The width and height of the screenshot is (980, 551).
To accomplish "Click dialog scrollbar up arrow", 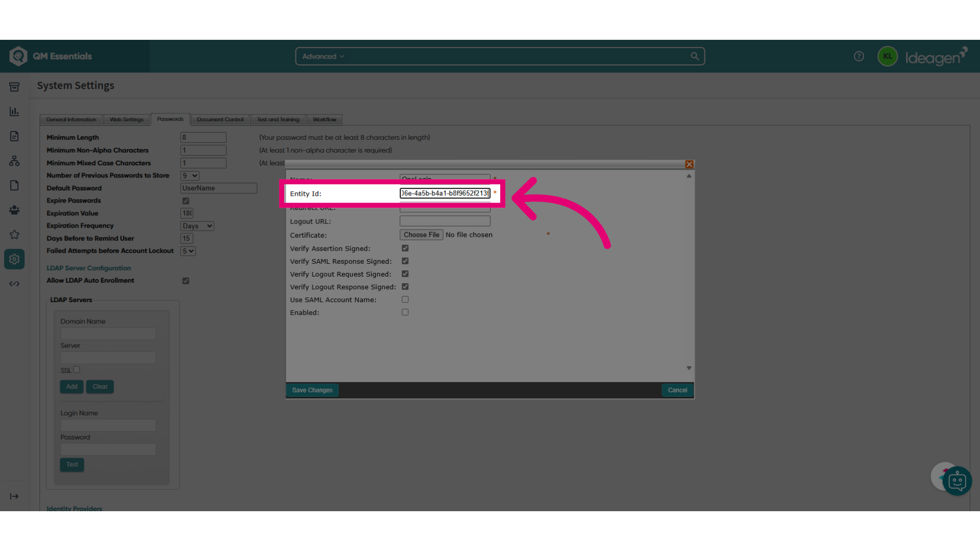I will click(x=689, y=176).
